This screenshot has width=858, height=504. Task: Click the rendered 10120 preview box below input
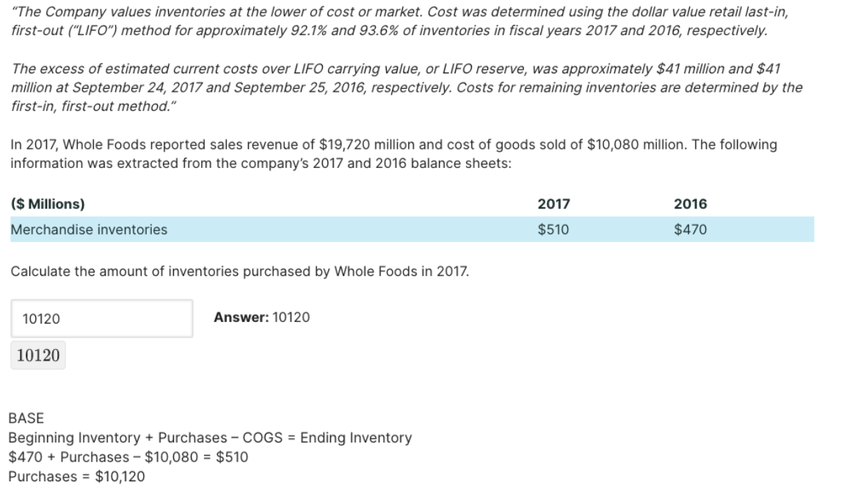[38, 356]
